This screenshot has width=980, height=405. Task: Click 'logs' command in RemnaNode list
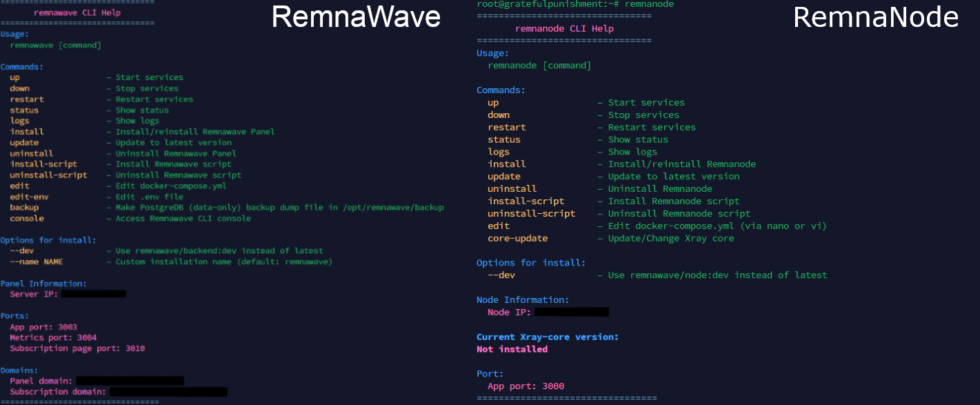coord(499,152)
